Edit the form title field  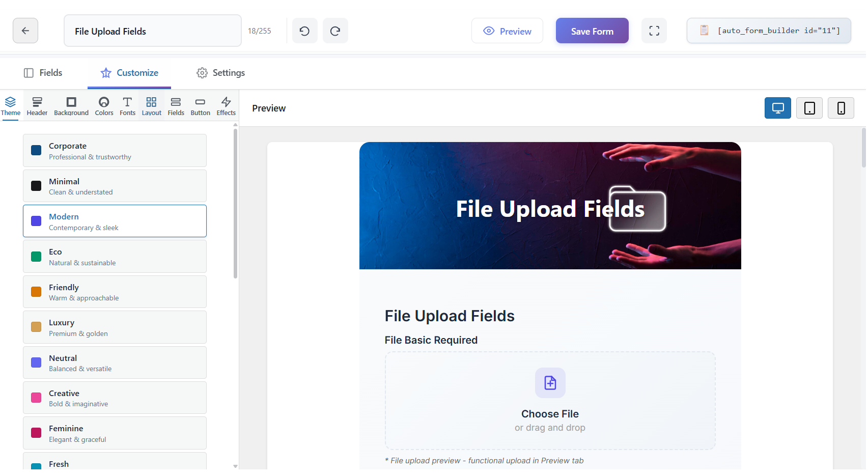(x=153, y=31)
